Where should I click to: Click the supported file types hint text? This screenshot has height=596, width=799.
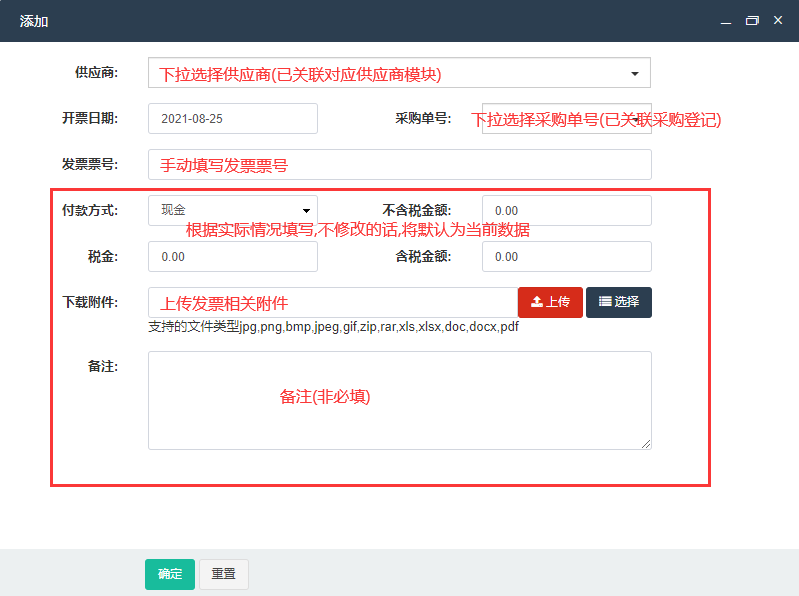pos(333,327)
